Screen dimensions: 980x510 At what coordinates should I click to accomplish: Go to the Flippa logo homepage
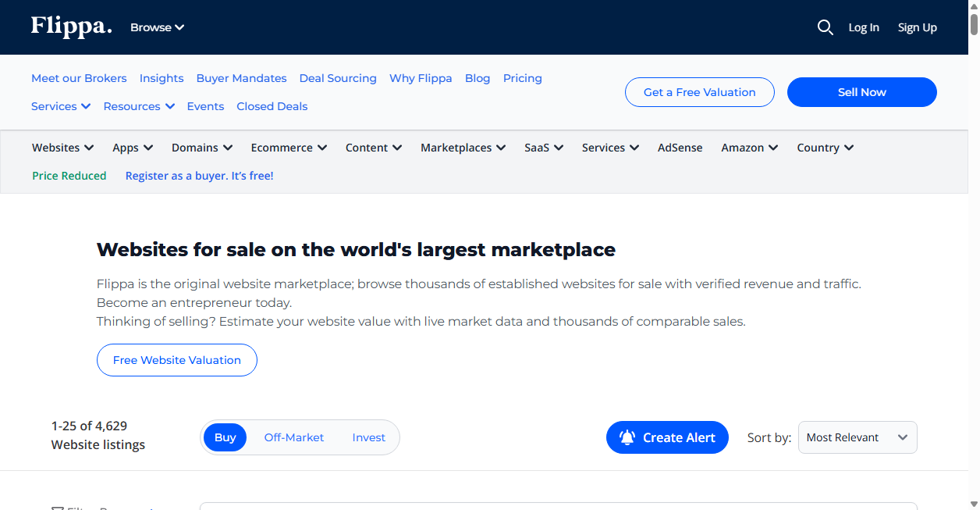(71, 27)
